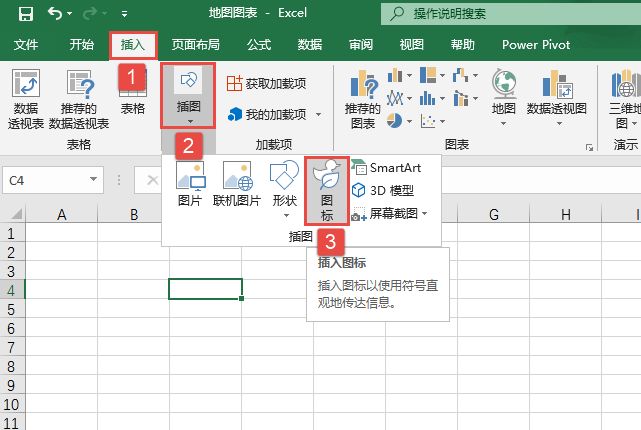Viewport: 641px width, 430px height.
Task: Insert a SmartArt graphic
Action: (x=387, y=168)
